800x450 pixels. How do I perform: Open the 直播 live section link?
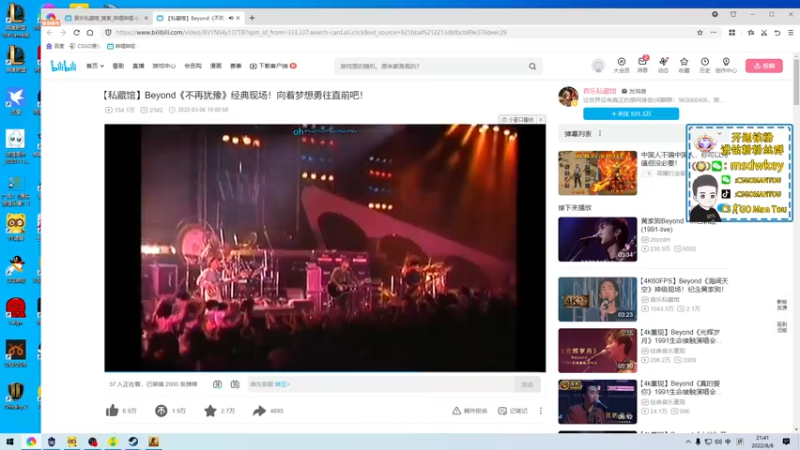138,66
